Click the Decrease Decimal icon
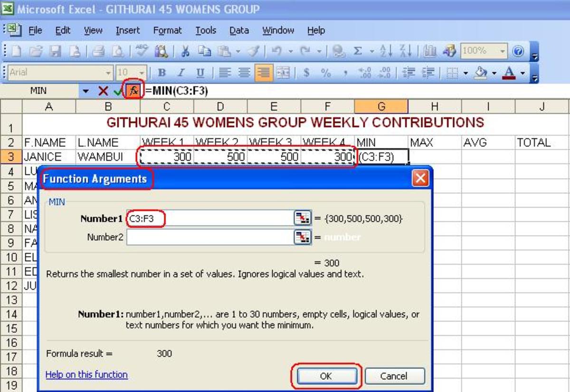 [x=384, y=73]
